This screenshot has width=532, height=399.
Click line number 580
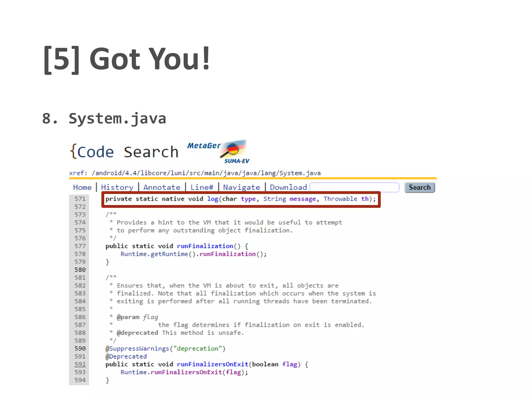(80, 270)
